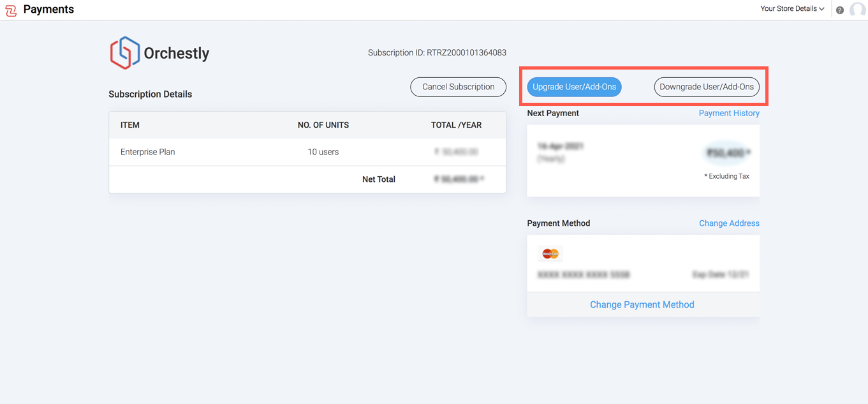
Task: Click the Enterprise Plan row item
Action: click(148, 152)
